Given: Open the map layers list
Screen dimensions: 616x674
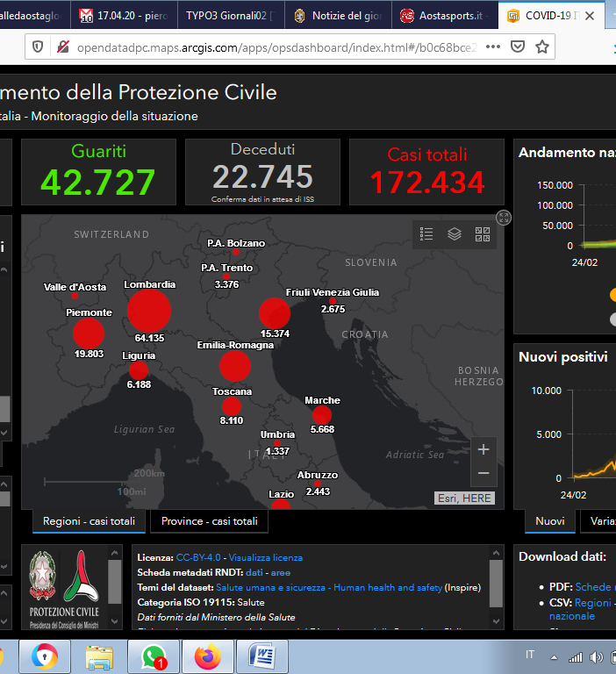Looking at the screenshot, I should 455,233.
